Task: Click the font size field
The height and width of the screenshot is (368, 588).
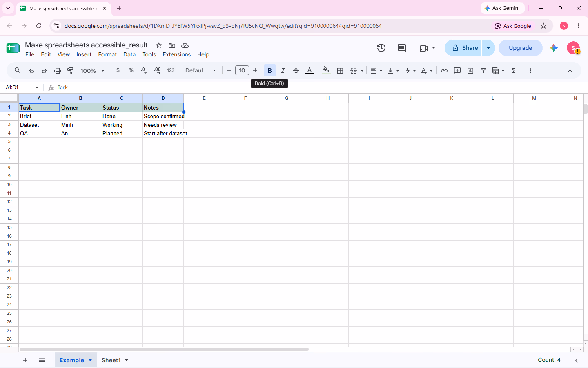Action: pyautogui.click(x=242, y=70)
